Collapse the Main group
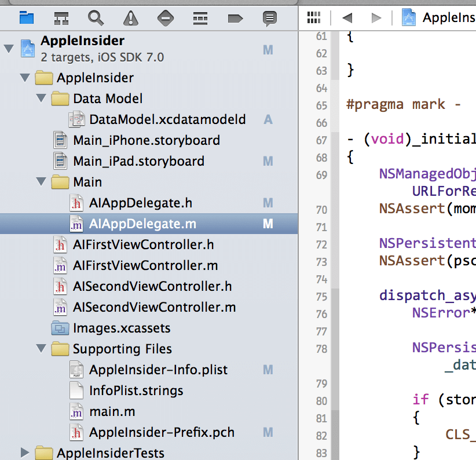Screen dimensions: 476x460 pyautogui.click(x=41, y=182)
